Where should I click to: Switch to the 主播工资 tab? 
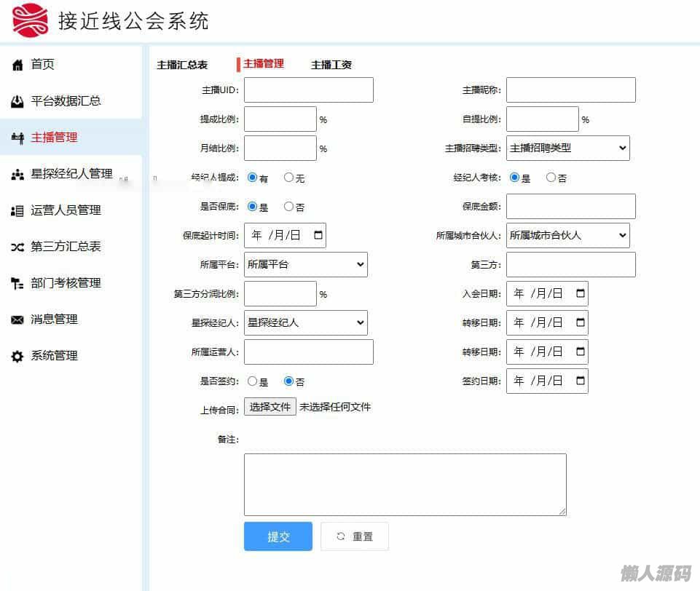point(331,65)
